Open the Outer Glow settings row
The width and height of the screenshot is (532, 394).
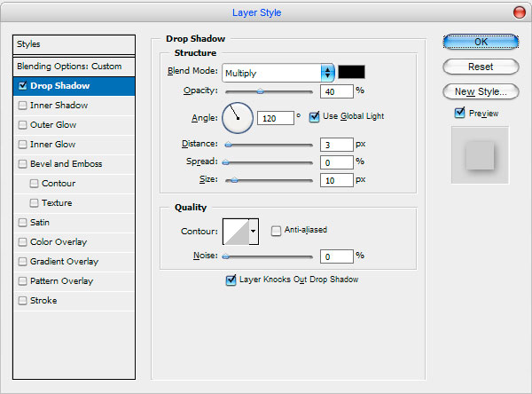tap(74, 125)
